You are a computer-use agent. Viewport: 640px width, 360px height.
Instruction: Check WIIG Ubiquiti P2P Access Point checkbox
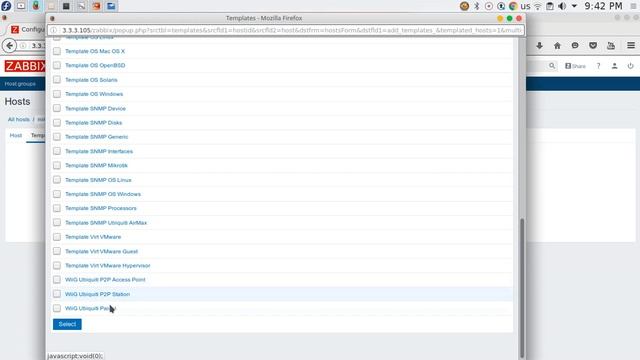[57, 280]
